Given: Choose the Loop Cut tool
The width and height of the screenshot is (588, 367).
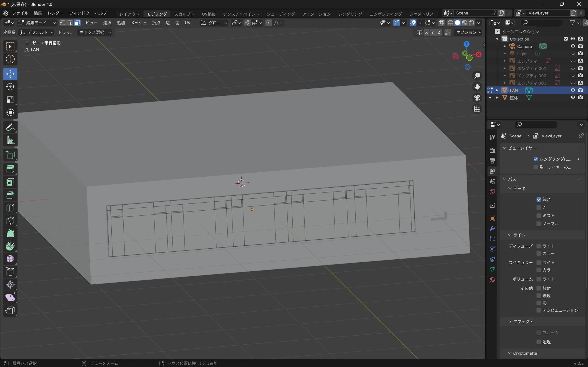Looking at the screenshot, I should coord(10,208).
